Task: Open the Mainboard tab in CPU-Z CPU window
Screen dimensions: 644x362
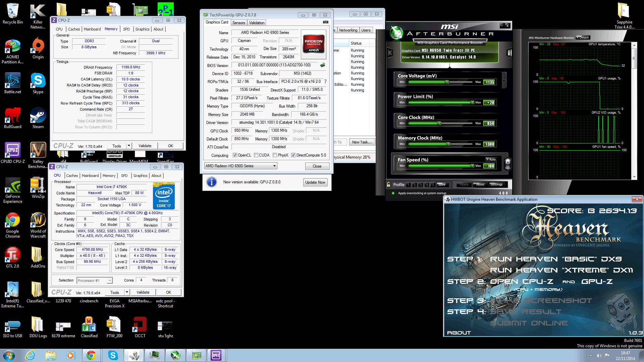Action: pos(90,176)
